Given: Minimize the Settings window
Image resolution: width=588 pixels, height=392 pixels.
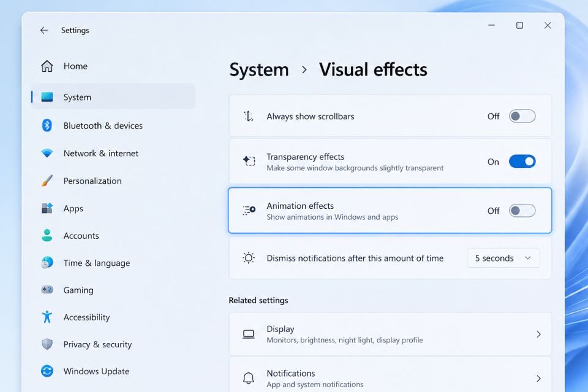Looking at the screenshot, I should tap(492, 25).
